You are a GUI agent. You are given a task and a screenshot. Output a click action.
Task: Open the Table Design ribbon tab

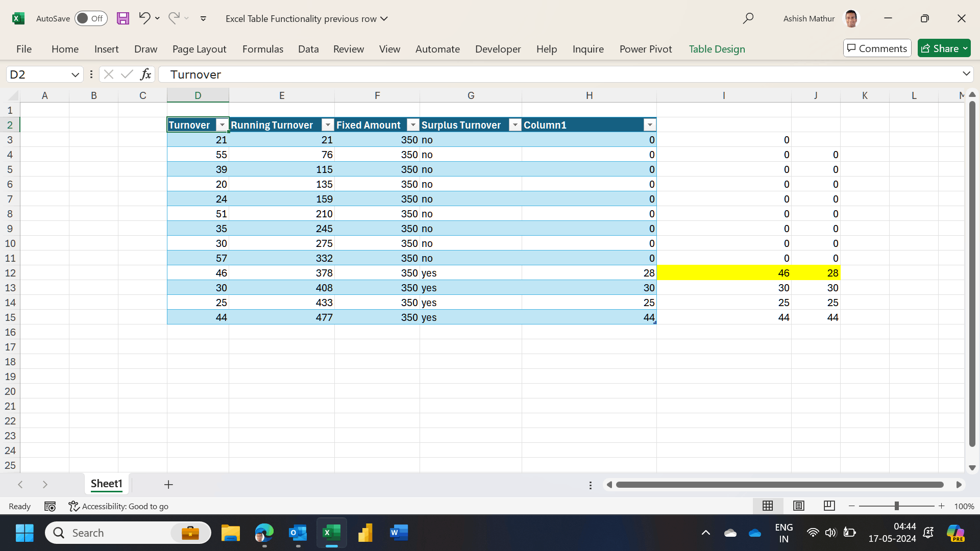717,49
